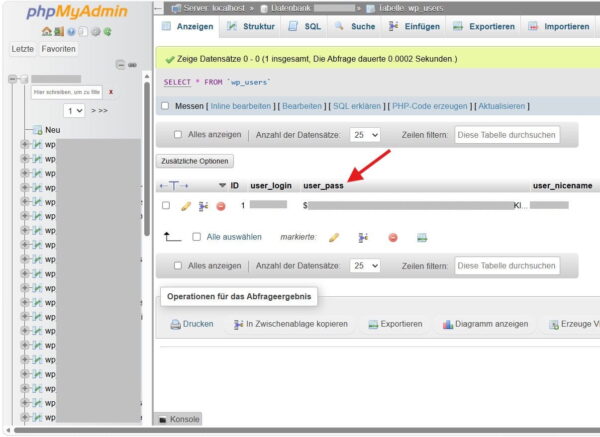Click Diagramm anzeigen link

[x=485, y=324]
